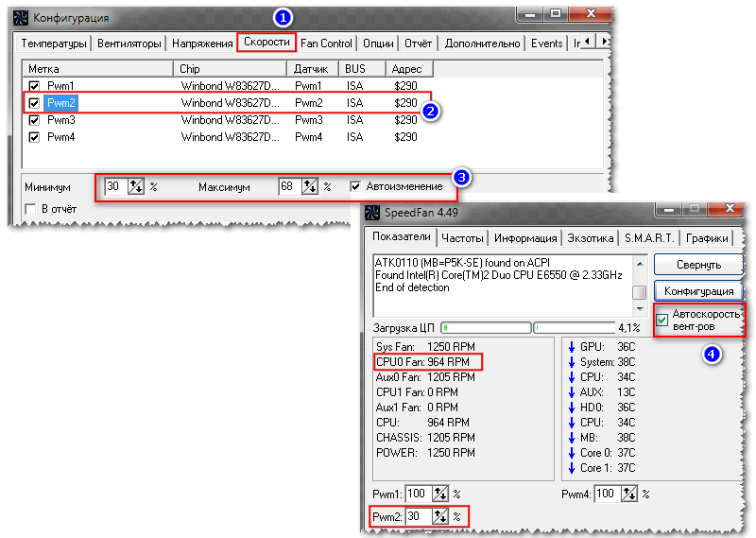This screenshot has height=538, width=756.
Task: Click the Pwm2 percentage input field
Action: pyautogui.click(x=419, y=517)
